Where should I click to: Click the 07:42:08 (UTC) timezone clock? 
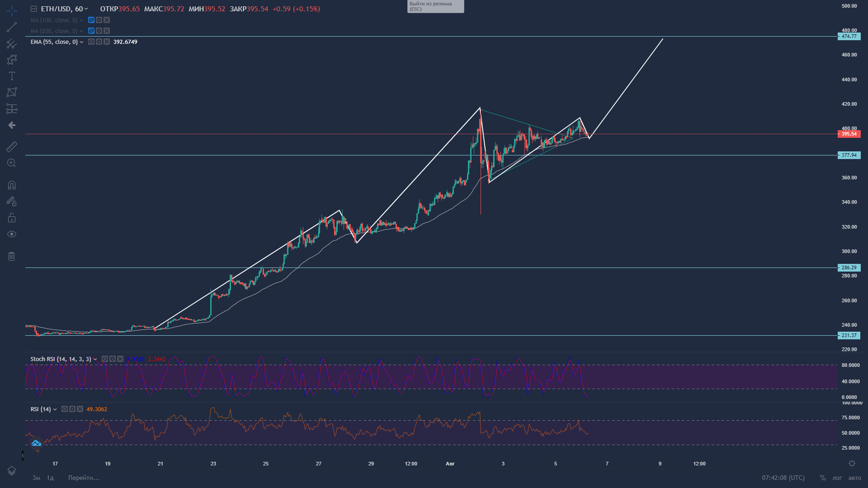783,478
